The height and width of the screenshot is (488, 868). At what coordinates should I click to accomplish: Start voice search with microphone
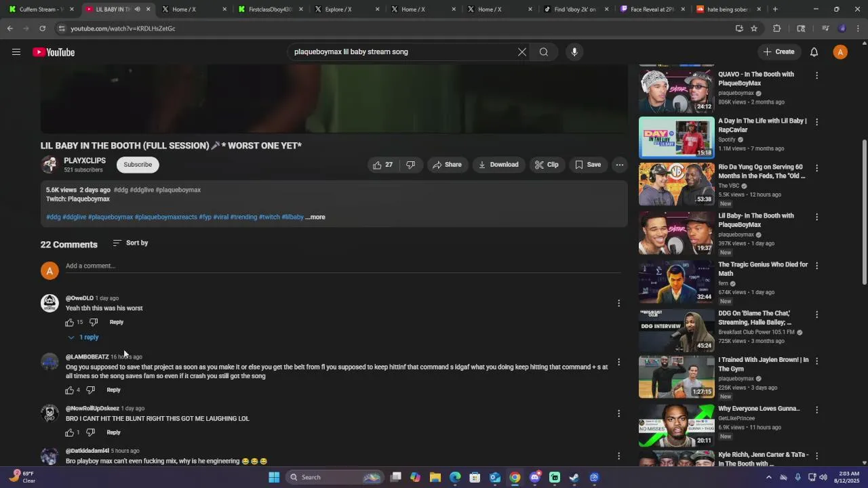(x=574, y=52)
